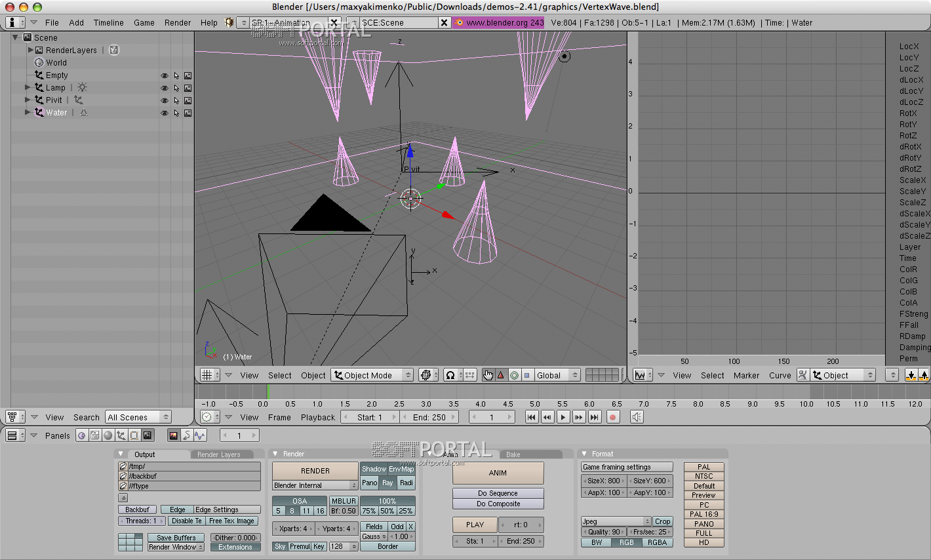The image size is (931, 560).
Task: Select the translate manipulator triangle icon
Action: (501, 375)
